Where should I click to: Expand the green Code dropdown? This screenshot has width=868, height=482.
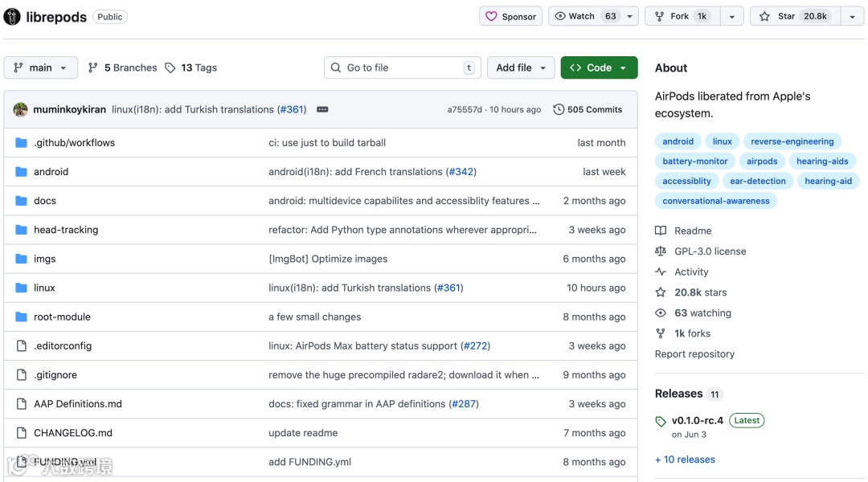tap(599, 67)
